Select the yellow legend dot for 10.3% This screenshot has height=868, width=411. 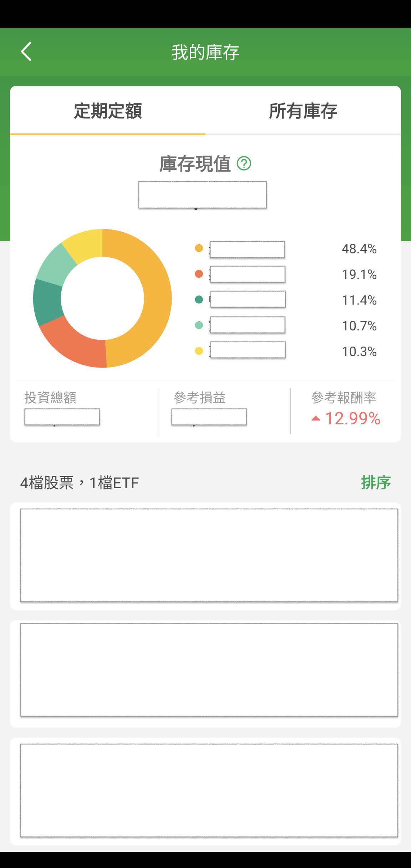click(x=199, y=351)
